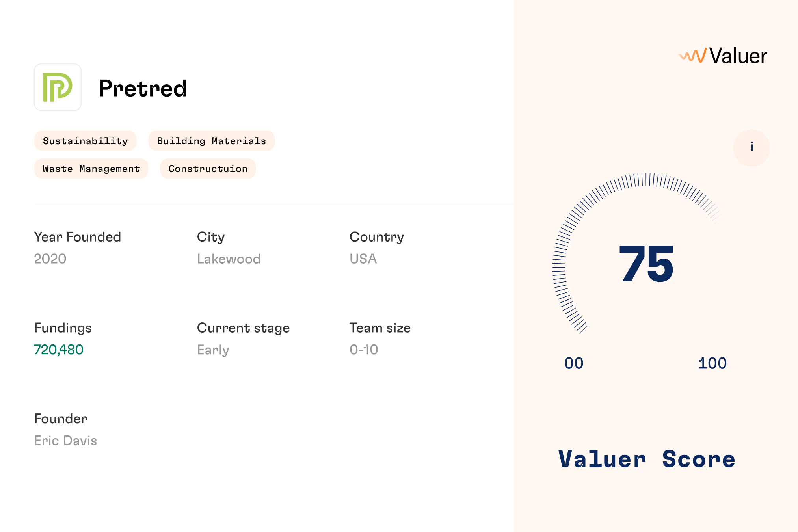Viewport: 798px width, 532px height.
Task: Select the Building Materials tag
Action: [212, 141]
